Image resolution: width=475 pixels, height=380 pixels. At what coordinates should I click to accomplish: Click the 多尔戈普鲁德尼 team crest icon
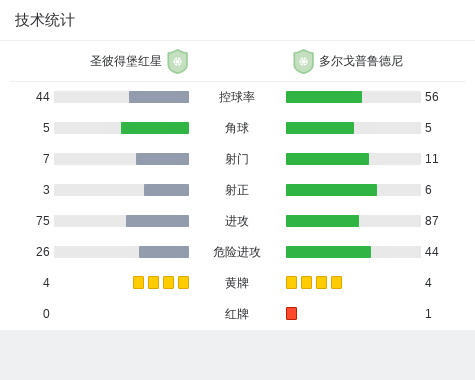click(303, 61)
